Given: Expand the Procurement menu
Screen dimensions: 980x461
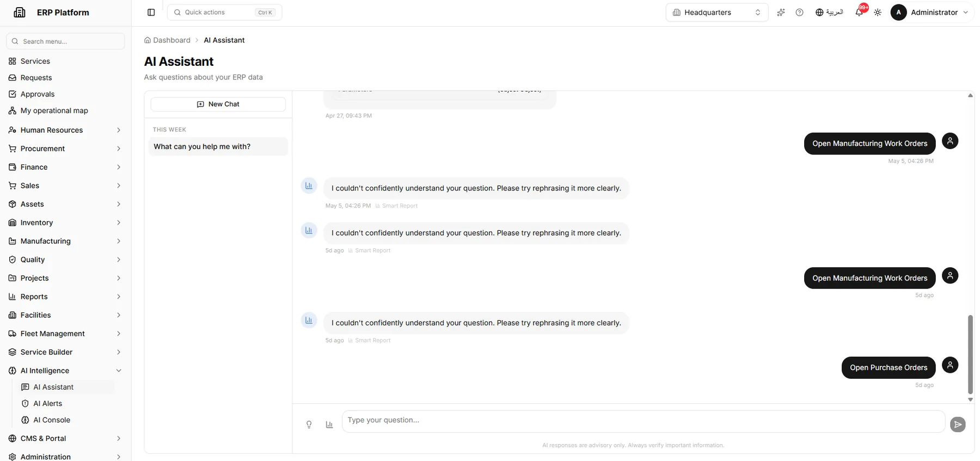Looking at the screenshot, I should coord(65,149).
